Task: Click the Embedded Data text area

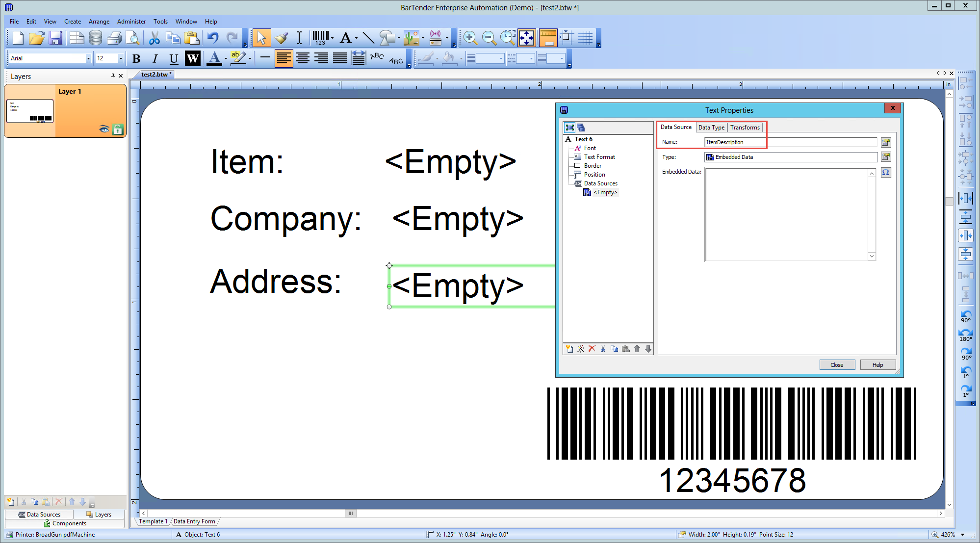Action: click(x=787, y=214)
